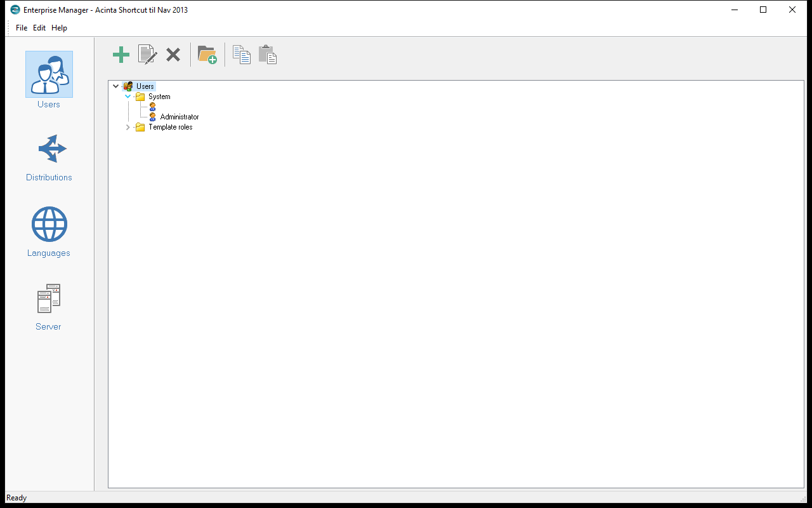Minimize the Enterprise Manager window

pyautogui.click(x=734, y=10)
